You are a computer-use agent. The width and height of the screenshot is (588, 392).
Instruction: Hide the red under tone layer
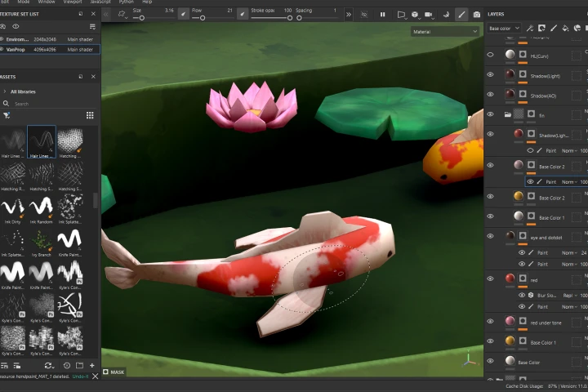coord(490,321)
